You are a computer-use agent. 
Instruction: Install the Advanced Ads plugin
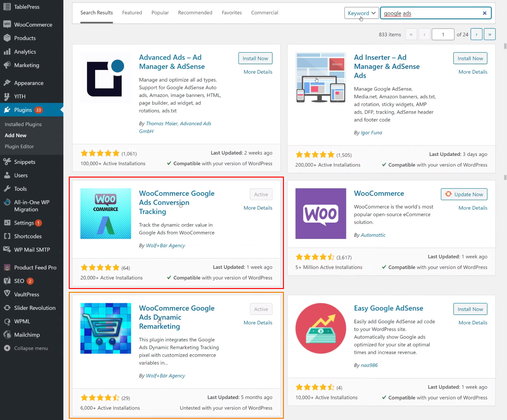255,58
